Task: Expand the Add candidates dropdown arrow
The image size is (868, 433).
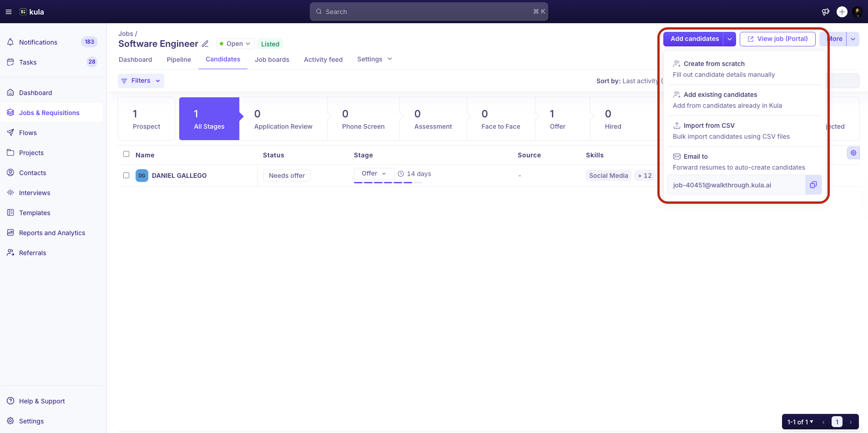Action: [730, 39]
